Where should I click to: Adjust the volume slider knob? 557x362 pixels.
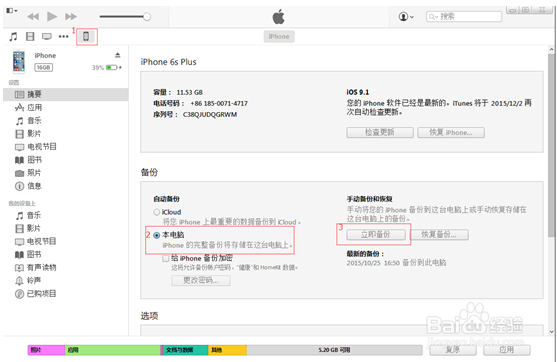147,16
